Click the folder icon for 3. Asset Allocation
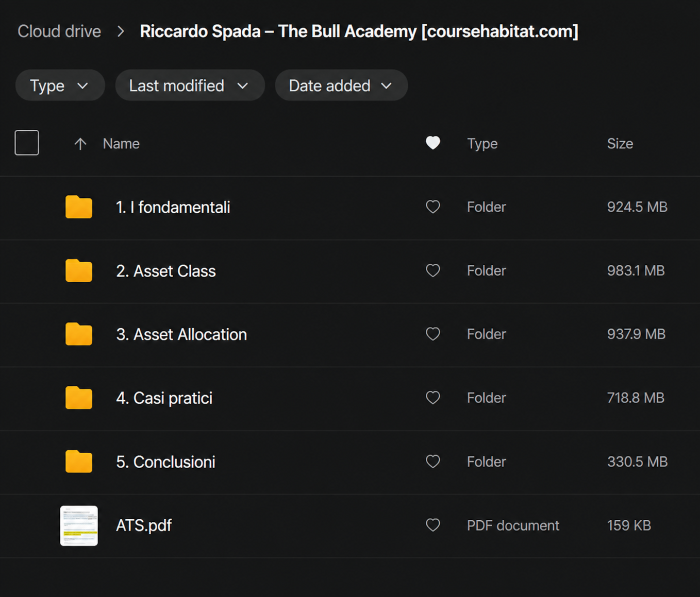The height and width of the screenshot is (597, 700). tap(79, 334)
